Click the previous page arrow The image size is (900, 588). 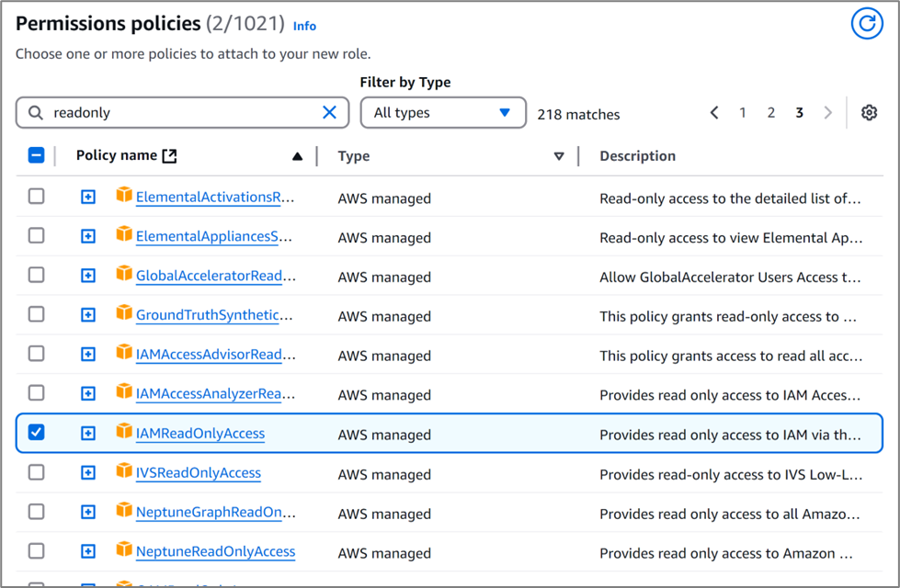[x=714, y=112]
